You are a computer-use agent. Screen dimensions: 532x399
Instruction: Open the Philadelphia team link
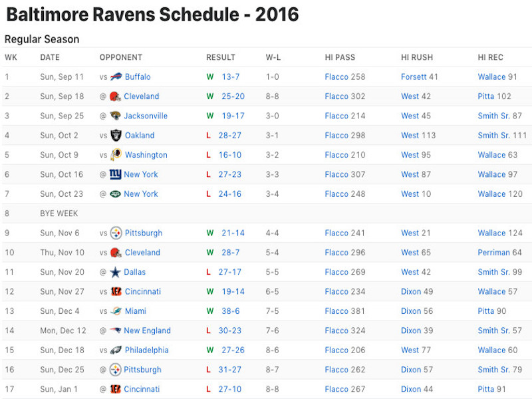click(x=146, y=350)
